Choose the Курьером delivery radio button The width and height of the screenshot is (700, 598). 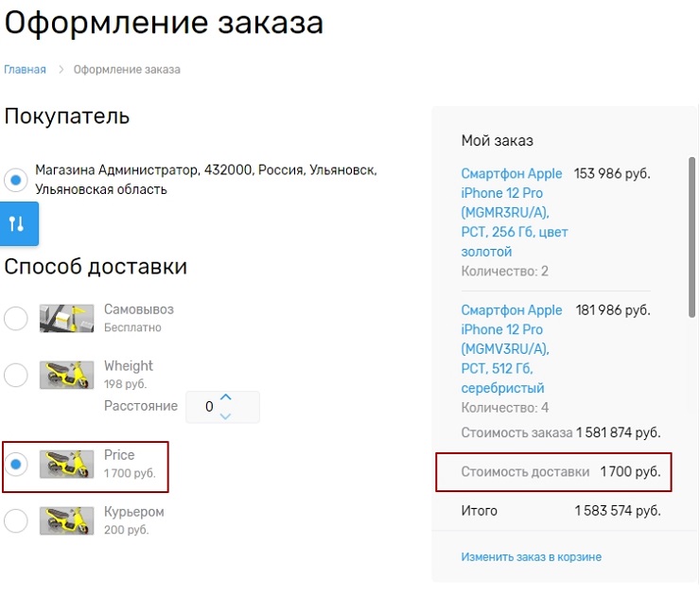pos(16,520)
